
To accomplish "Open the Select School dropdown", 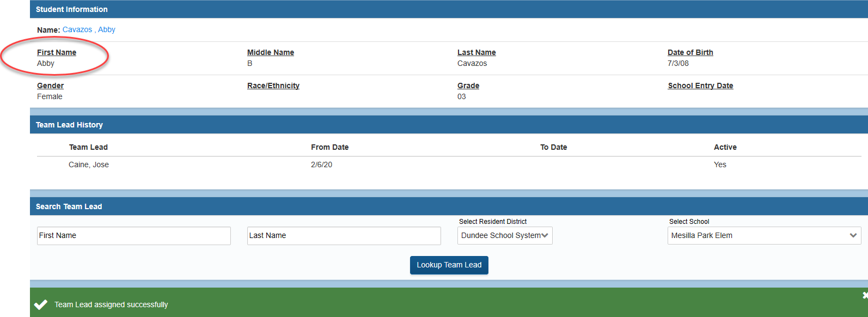I will 763,235.
